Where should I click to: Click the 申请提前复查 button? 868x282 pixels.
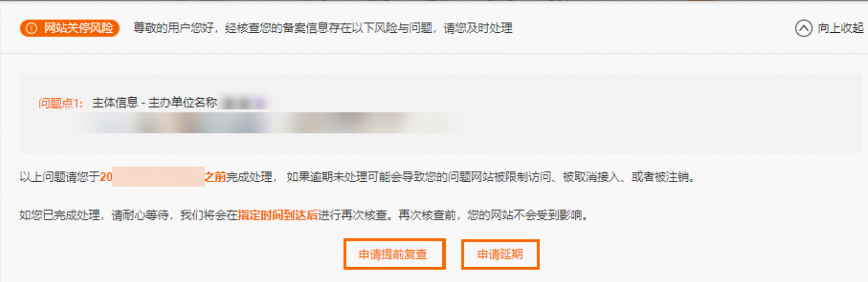coord(394,254)
